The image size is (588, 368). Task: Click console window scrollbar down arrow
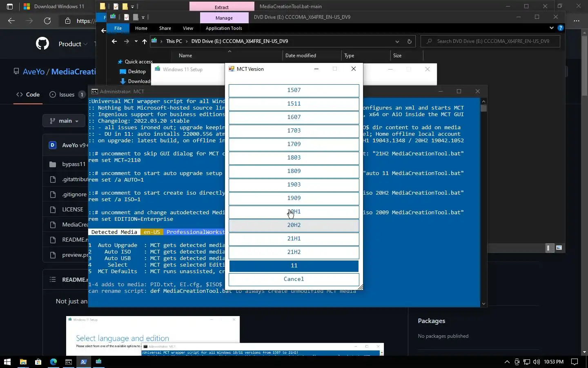pyautogui.click(x=483, y=304)
